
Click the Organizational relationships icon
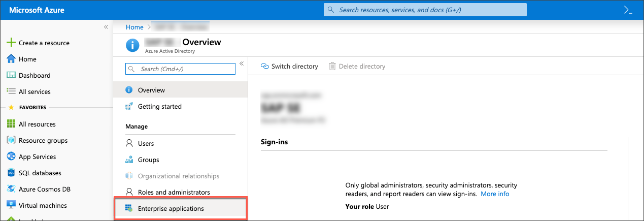[129, 176]
